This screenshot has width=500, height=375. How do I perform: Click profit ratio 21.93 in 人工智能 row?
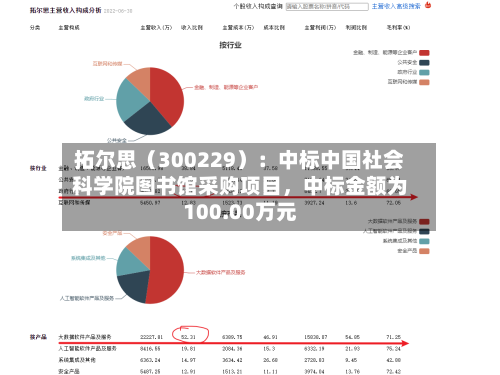coord(353,349)
